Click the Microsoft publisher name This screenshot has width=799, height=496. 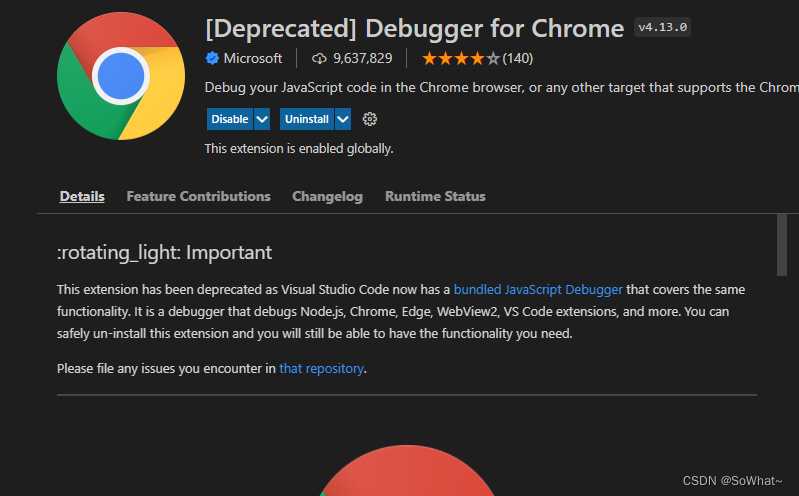[253, 59]
